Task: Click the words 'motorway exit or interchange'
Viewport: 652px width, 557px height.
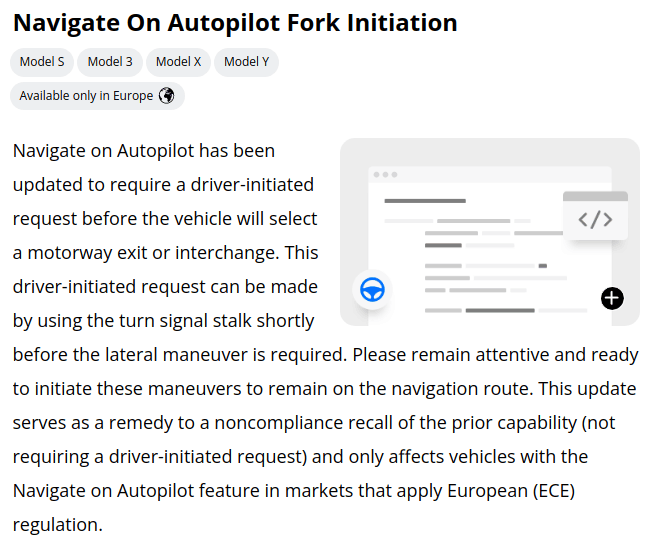Action: 147,253
